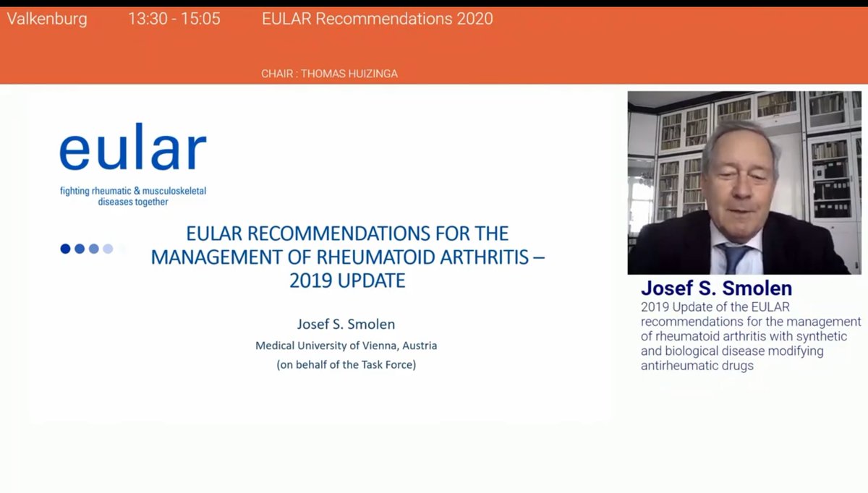
Task: Click the 2019 UPDATE title line
Action: (x=348, y=280)
